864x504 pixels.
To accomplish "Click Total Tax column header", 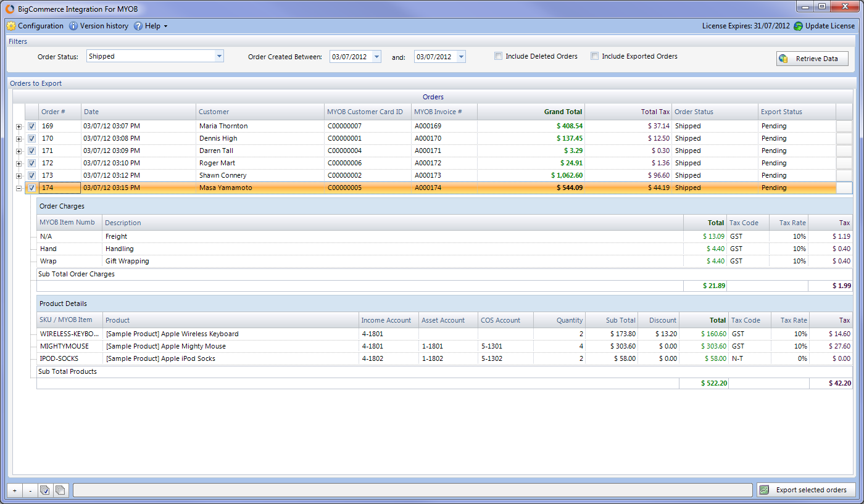I will pyautogui.click(x=628, y=112).
